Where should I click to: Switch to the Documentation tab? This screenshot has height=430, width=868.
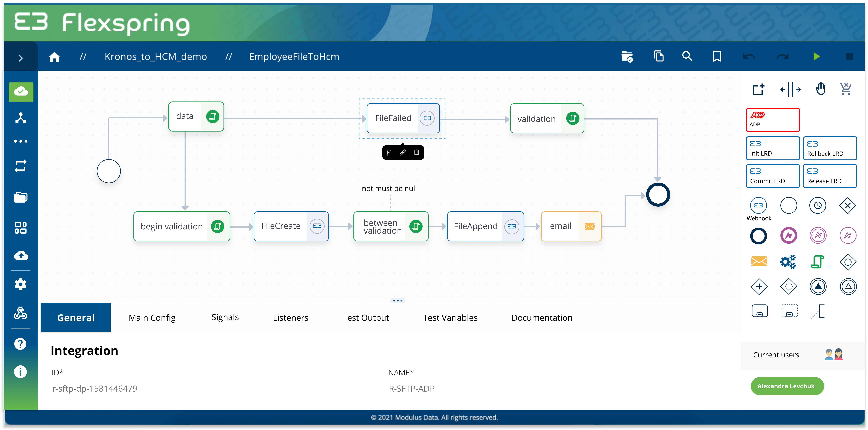tap(542, 318)
